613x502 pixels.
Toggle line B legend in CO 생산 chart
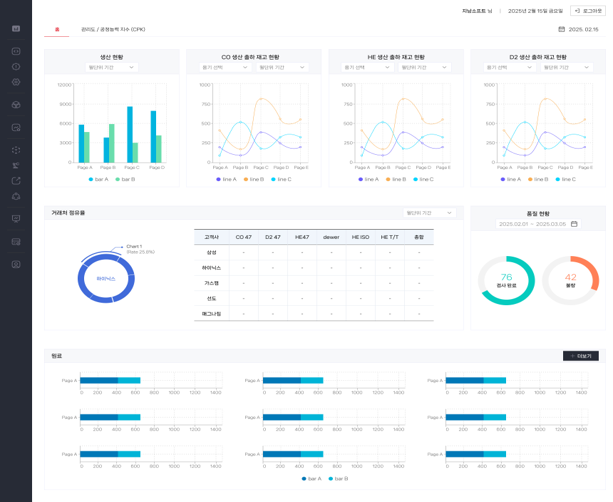point(251,179)
